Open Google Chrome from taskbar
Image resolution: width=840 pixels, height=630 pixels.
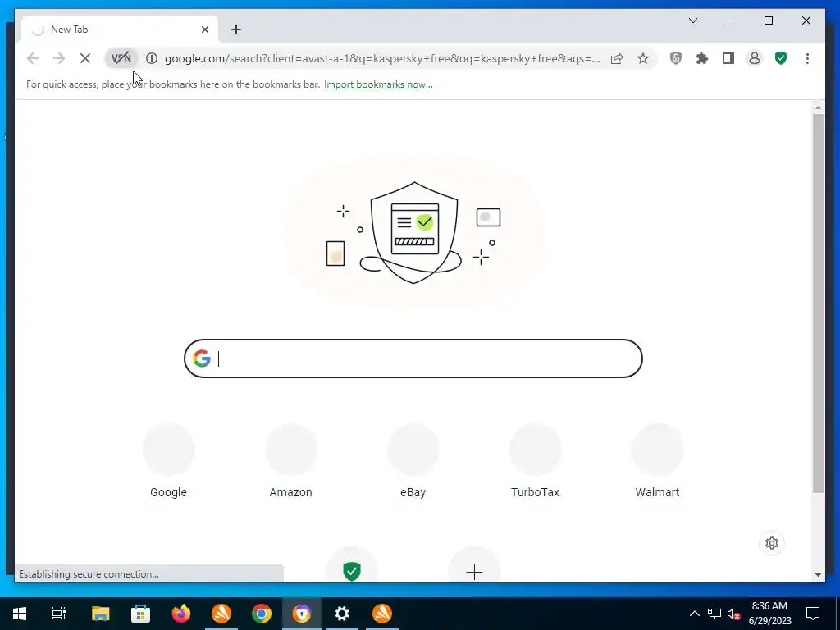262,614
